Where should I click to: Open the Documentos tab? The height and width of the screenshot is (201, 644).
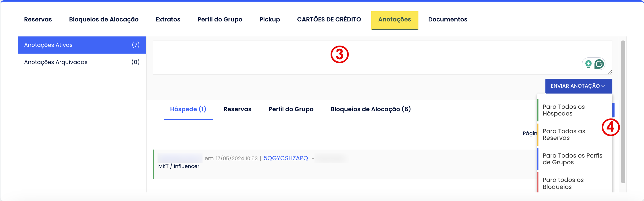[x=447, y=20]
